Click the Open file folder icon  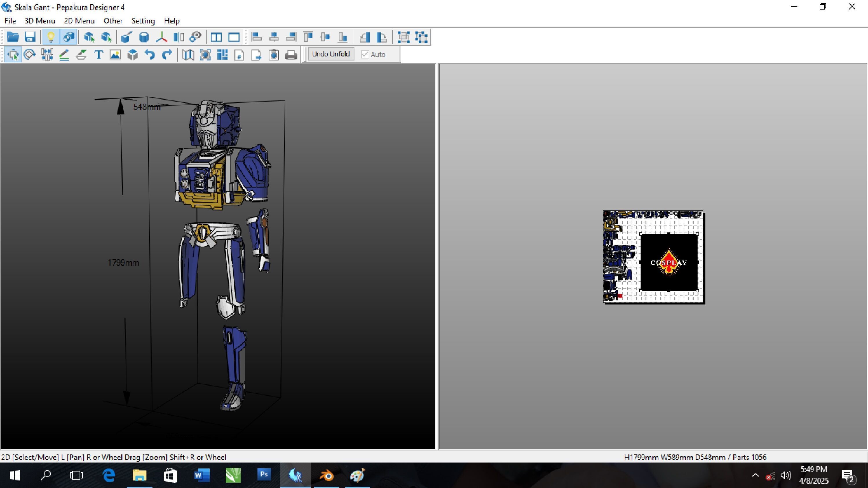pos(13,37)
